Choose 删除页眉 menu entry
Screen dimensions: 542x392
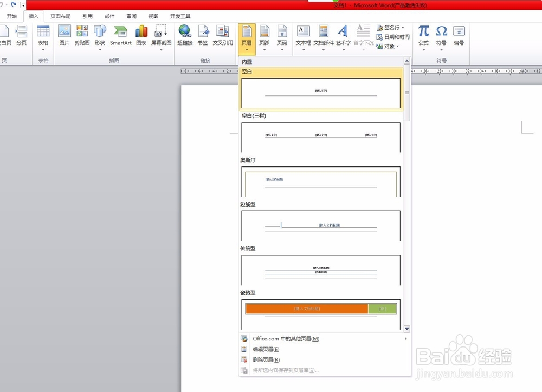[x=324, y=360]
